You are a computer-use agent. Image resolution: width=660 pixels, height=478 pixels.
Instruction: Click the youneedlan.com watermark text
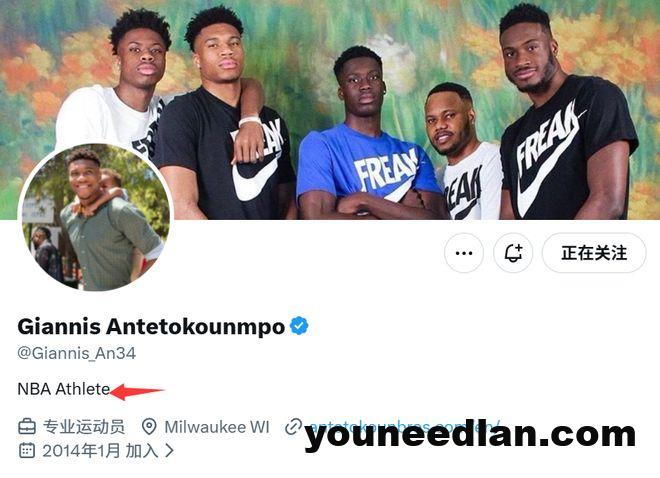470,436
